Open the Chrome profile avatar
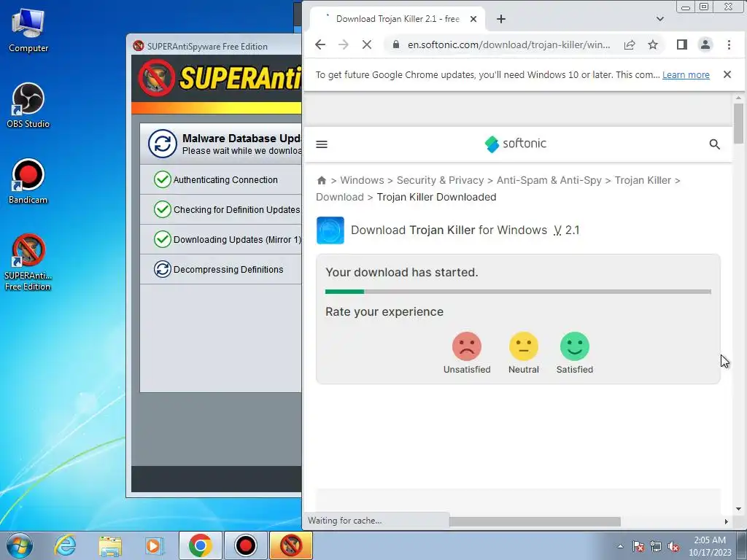 [705, 44]
